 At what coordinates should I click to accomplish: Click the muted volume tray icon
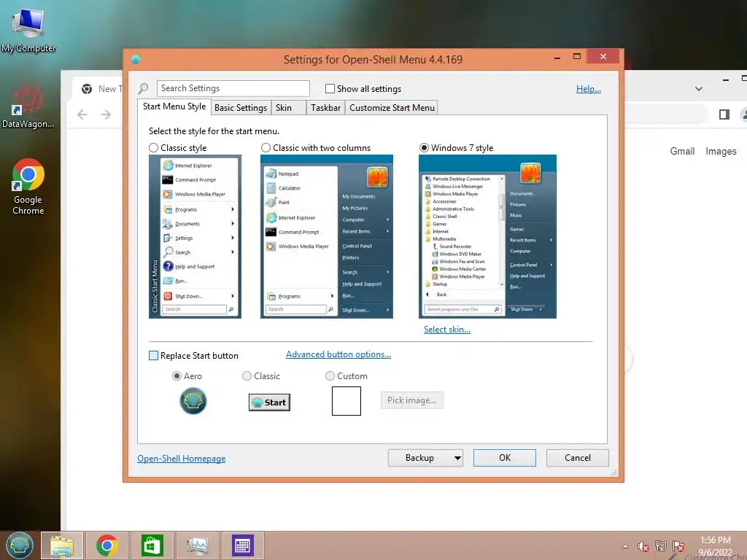click(643, 546)
